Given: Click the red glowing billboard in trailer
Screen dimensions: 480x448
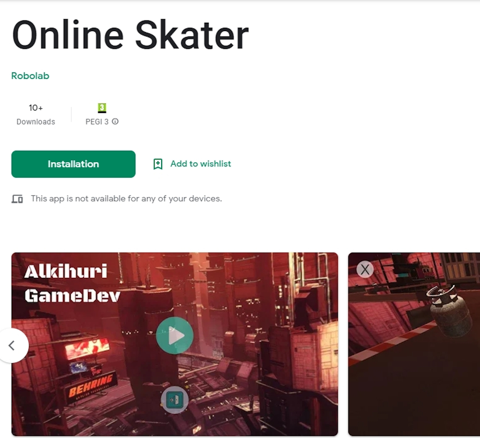Looking at the screenshot, I should tap(87, 349).
